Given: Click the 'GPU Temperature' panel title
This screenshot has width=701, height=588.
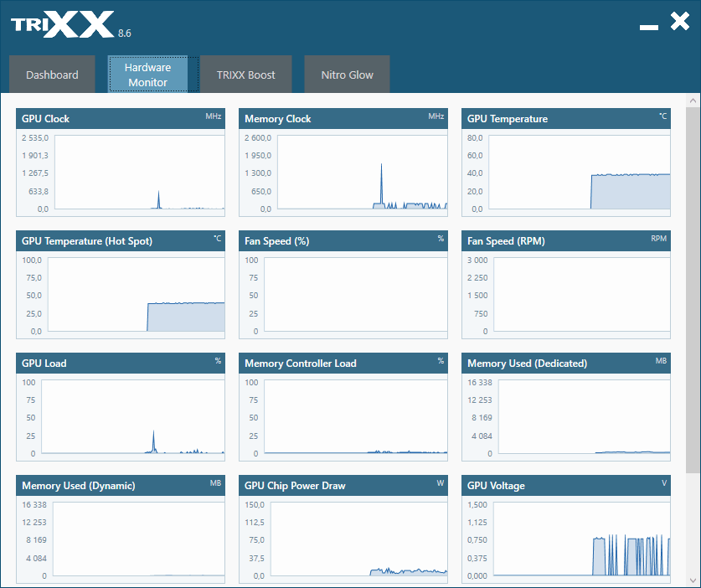Looking at the screenshot, I should click(508, 118).
